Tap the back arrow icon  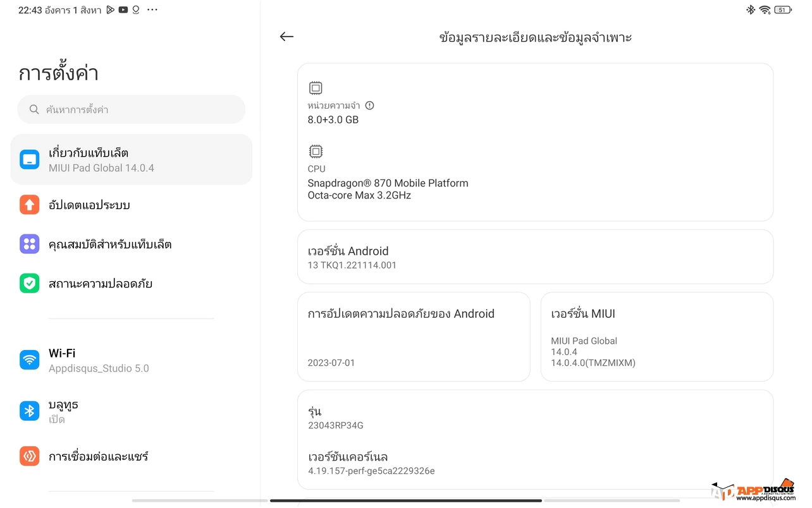[286, 37]
